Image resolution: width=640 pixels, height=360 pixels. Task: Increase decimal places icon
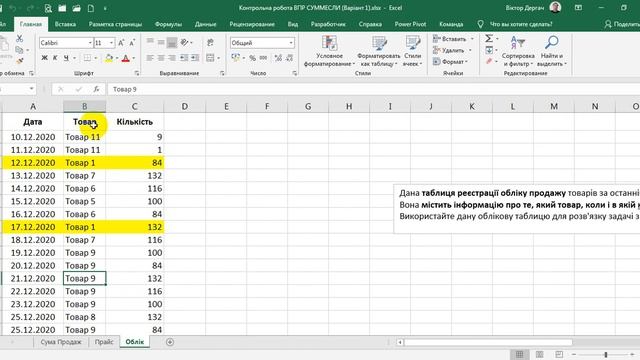(278, 58)
